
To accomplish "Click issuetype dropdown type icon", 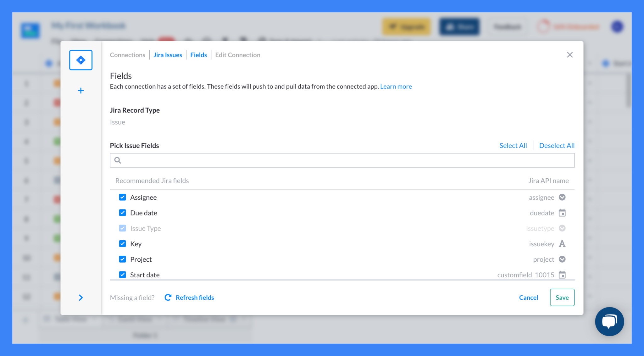I will (x=562, y=228).
